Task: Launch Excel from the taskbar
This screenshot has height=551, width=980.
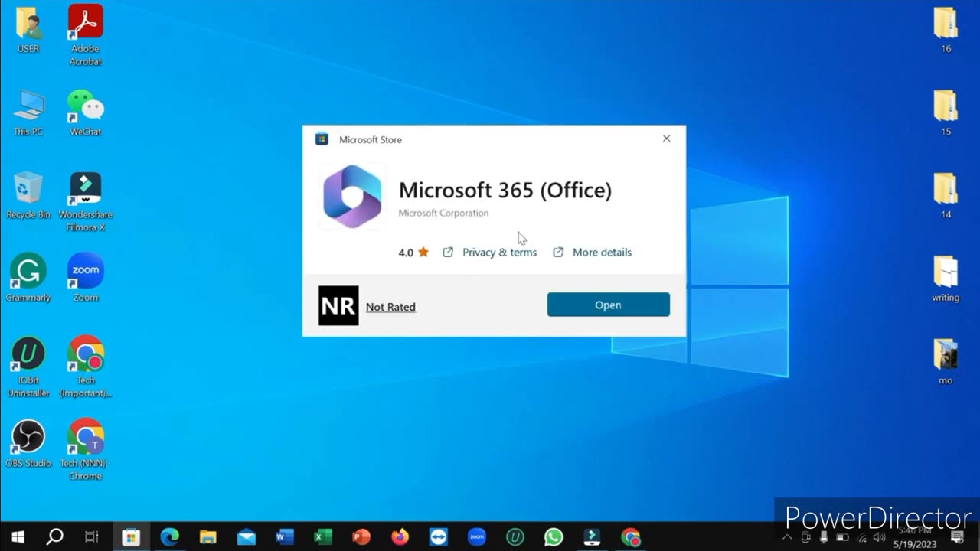Action: pos(323,537)
